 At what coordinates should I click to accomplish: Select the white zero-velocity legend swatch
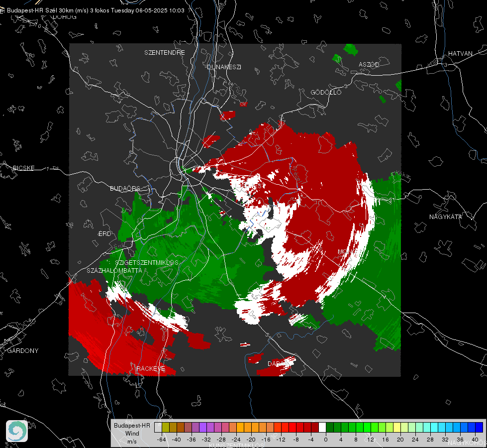coord(322,428)
